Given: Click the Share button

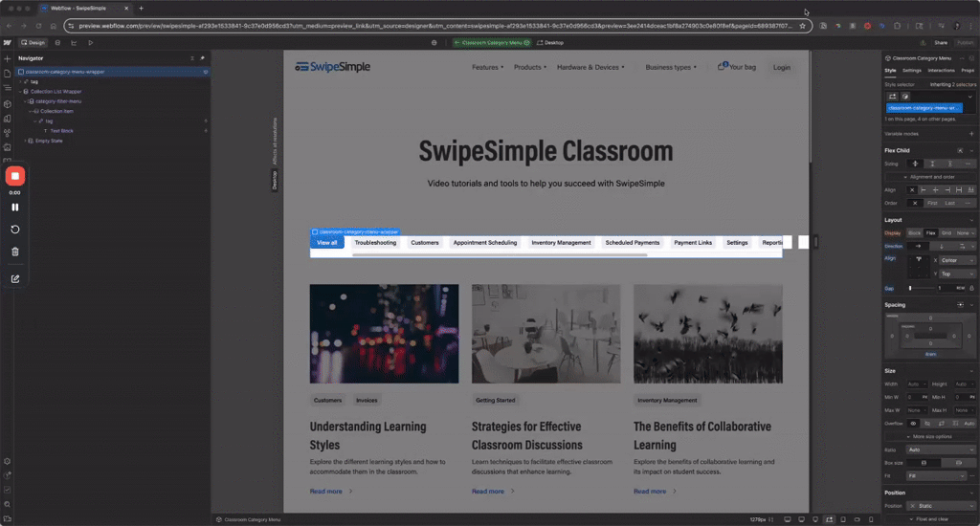Looking at the screenshot, I should click(x=941, y=42).
